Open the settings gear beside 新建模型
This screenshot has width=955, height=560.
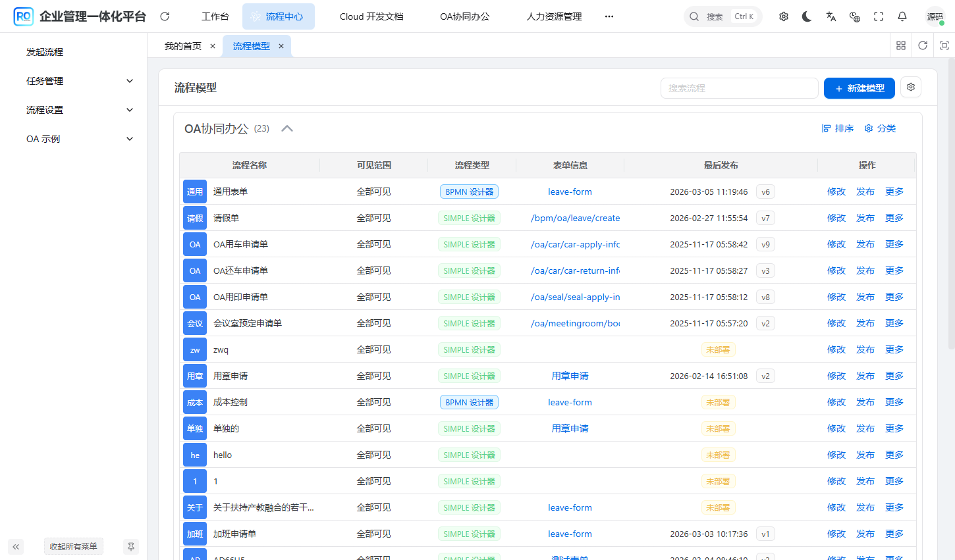click(910, 87)
